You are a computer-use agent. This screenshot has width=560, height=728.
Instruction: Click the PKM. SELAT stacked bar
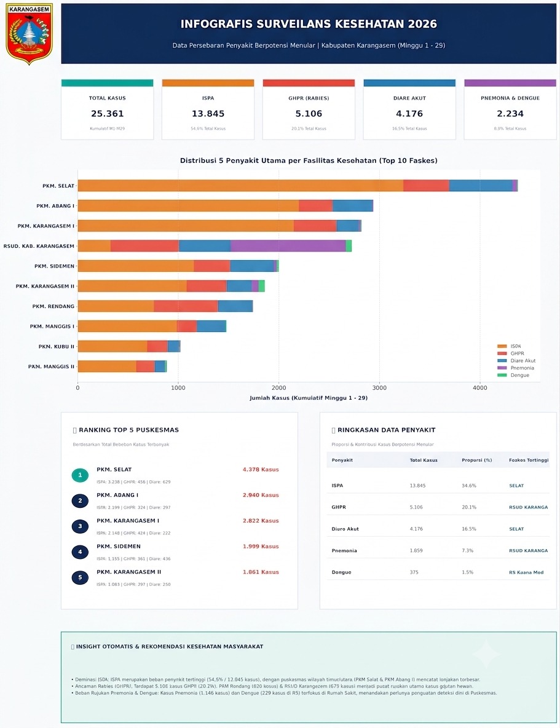pos(298,186)
